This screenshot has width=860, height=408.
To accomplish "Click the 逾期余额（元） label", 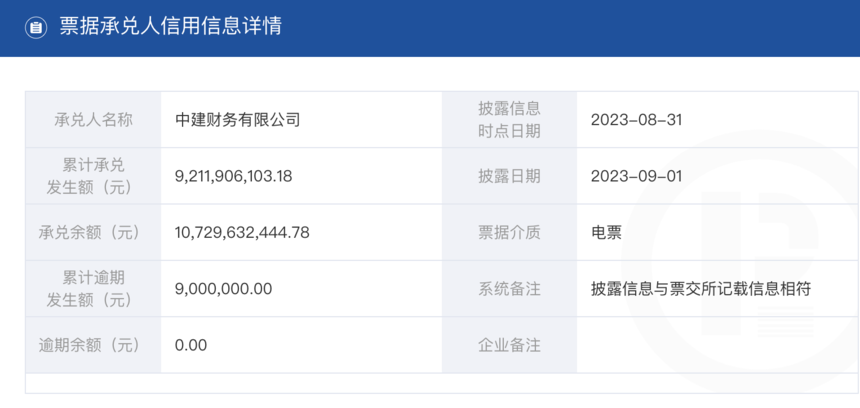I will pos(89,345).
